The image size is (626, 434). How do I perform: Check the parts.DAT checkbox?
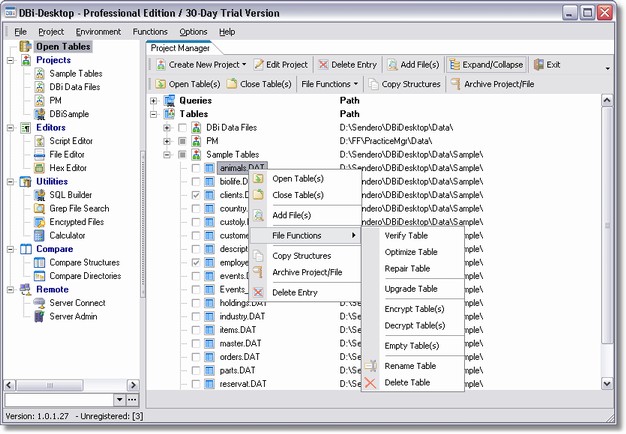pos(196,370)
